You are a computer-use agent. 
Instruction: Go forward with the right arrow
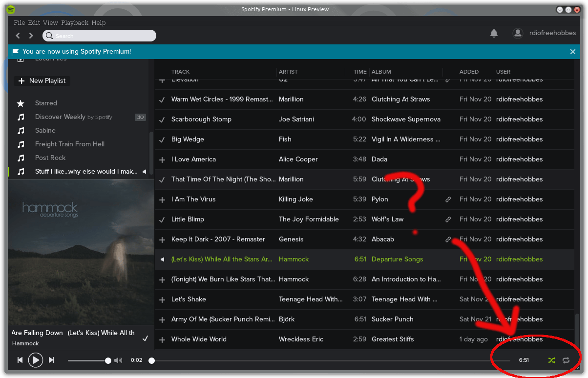[31, 36]
